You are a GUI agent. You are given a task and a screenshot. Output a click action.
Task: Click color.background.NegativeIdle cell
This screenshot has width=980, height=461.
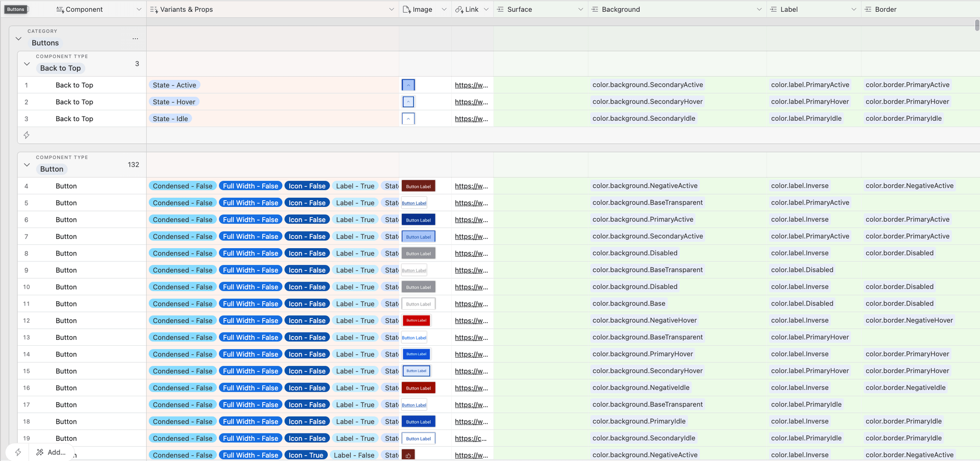(x=641, y=387)
